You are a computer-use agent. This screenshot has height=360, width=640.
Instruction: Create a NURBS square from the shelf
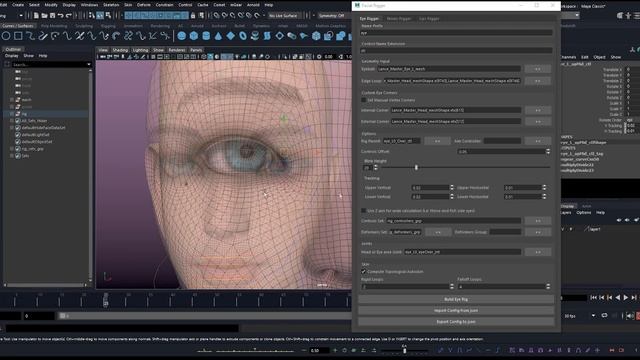pos(18,36)
